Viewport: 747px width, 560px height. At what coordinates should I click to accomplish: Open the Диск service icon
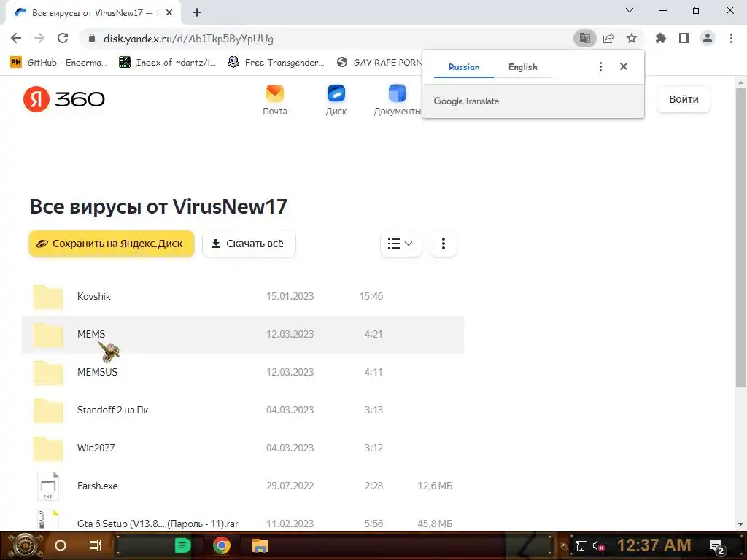click(336, 93)
